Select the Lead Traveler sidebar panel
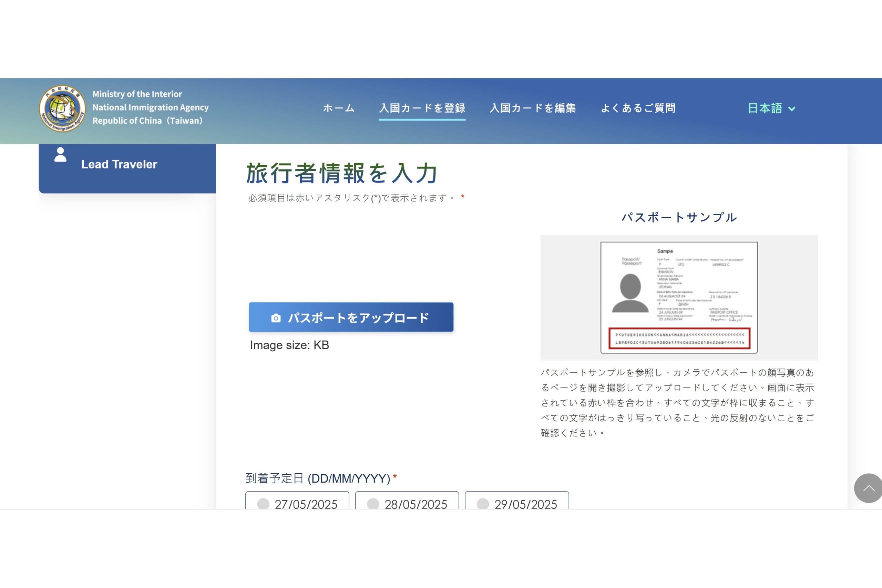The width and height of the screenshot is (882, 588). point(127,168)
